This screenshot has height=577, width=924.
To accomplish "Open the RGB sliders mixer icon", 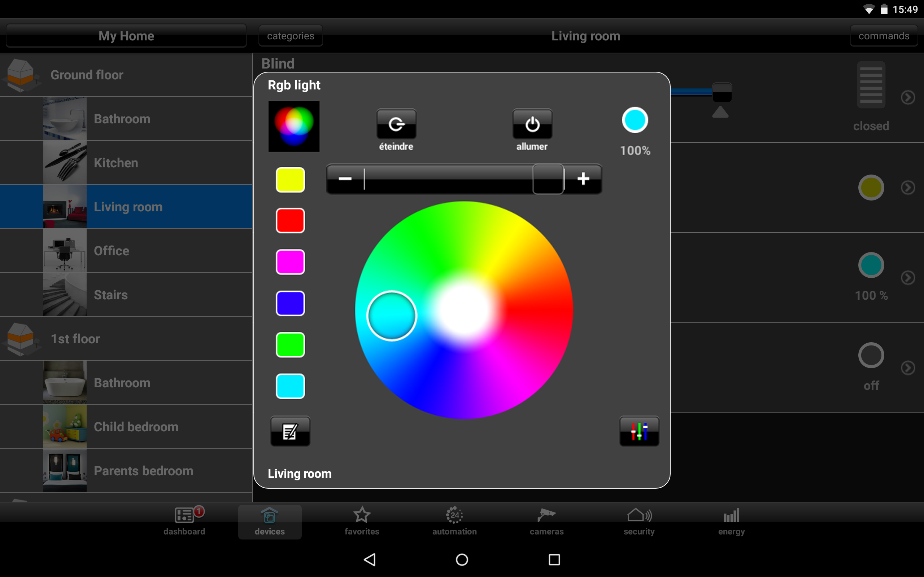I will [x=639, y=431].
